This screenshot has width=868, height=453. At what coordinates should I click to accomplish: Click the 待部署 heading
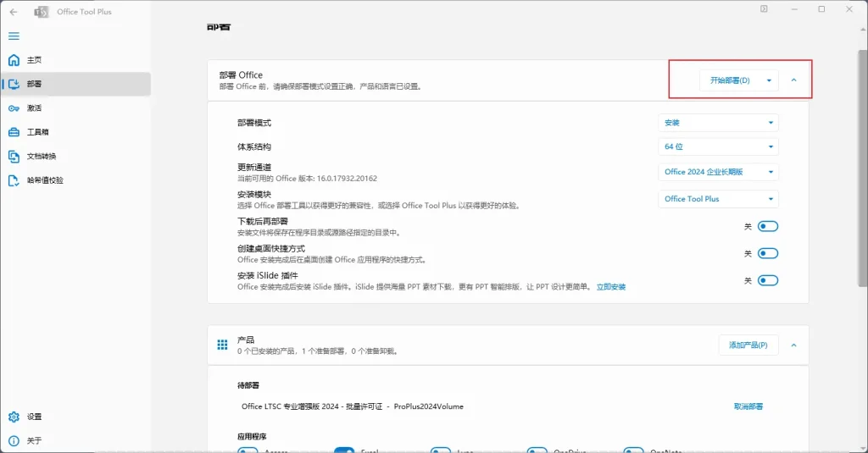click(248, 385)
